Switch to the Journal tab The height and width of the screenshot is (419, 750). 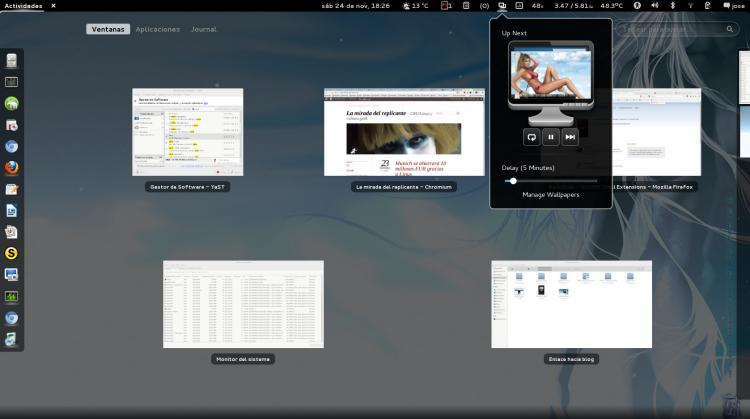[203, 29]
